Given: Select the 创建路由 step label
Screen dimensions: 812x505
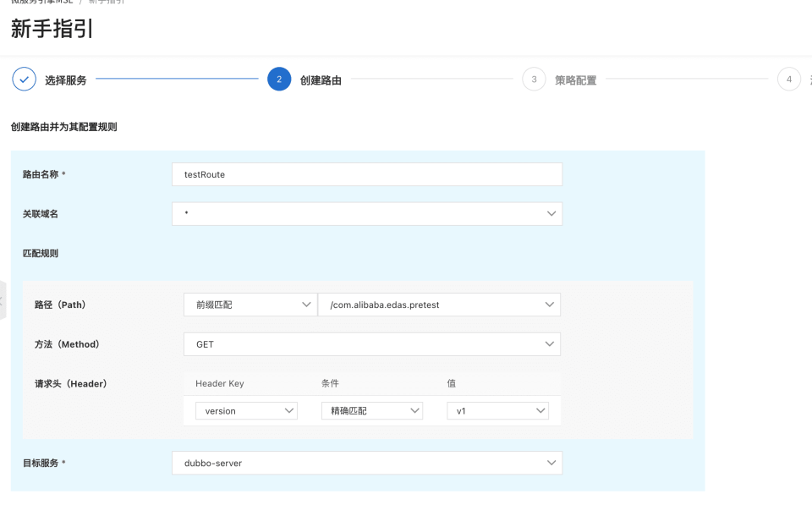Looking at the screenshot, I should pos(321,80).
